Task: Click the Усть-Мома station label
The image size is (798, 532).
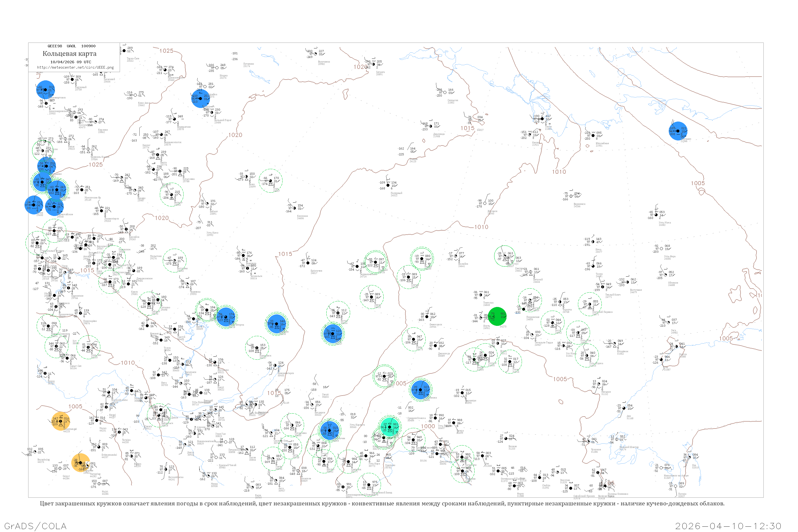Action: pos(665,223)
